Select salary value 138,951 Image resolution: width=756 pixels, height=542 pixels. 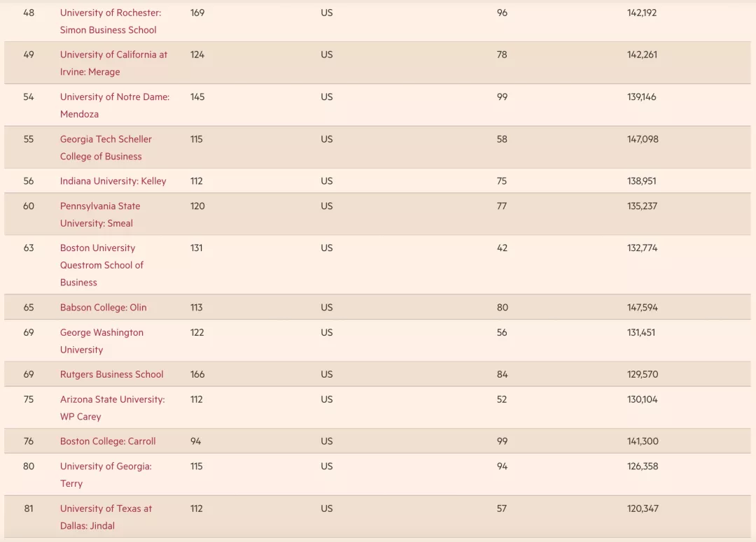pyautogui.click(x=641, y=181)
